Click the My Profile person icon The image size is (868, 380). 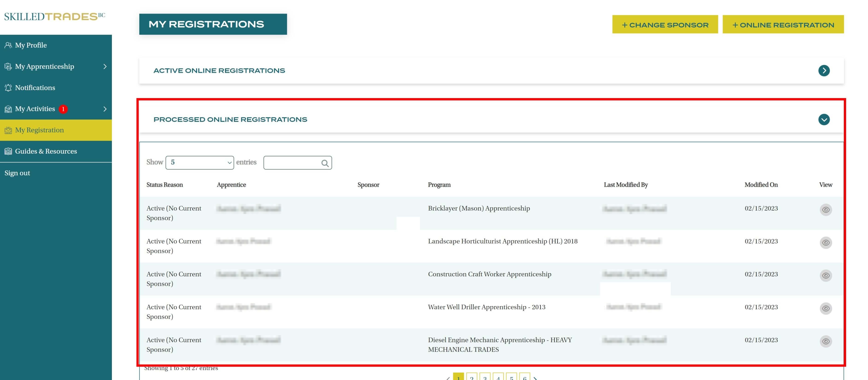click(8, 45)
